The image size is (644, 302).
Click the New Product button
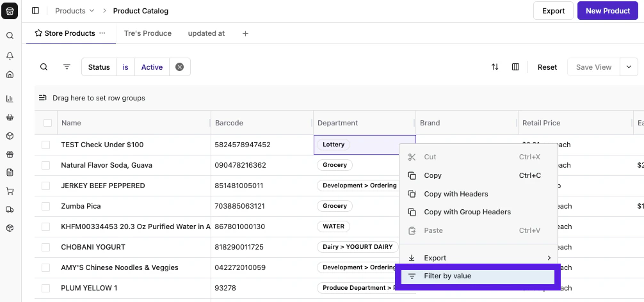point(608,11)
